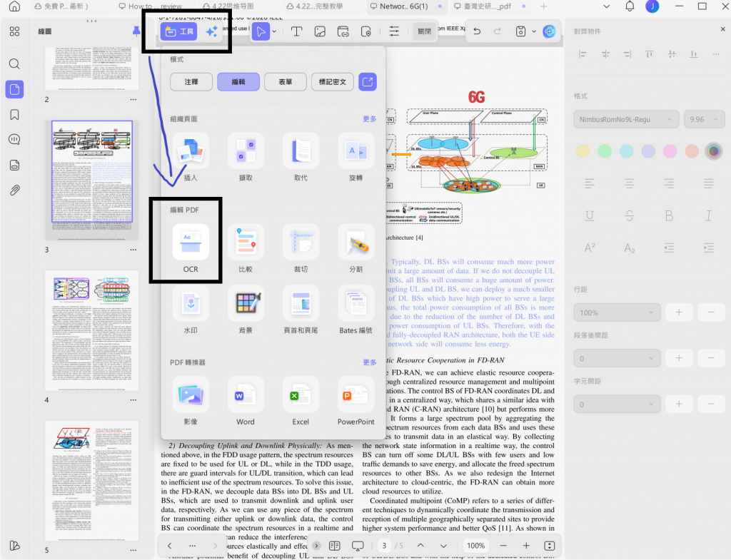This screenshot has width=731, height=560.
Task: Switch to Form (表單) mode
Action: [x=286, y=82]
